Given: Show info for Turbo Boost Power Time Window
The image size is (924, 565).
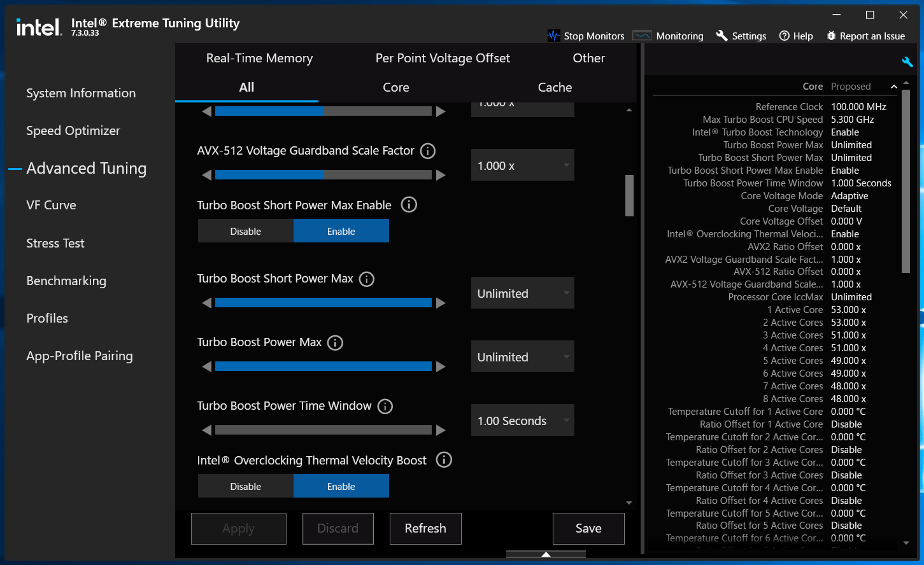Looking at the screenshot, I should point(385,406).
